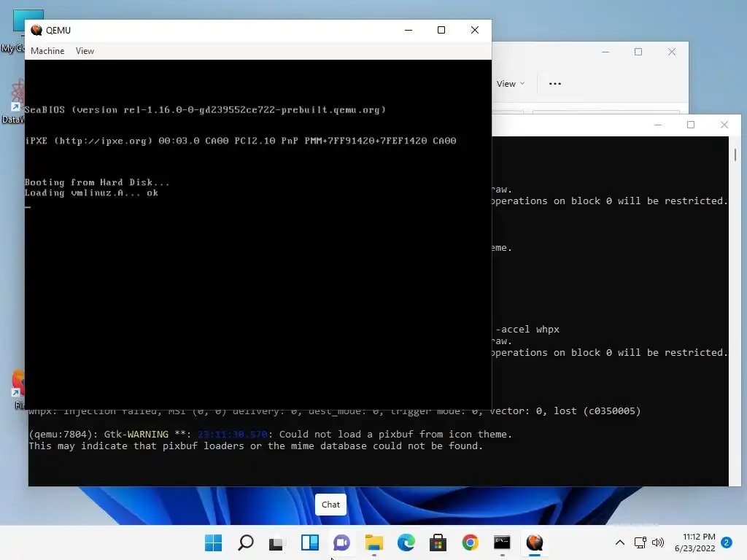Click the QEMU logo icon in title bar
Screen dimensions: 747x560
pyautogui.click(x=36, y=30)
